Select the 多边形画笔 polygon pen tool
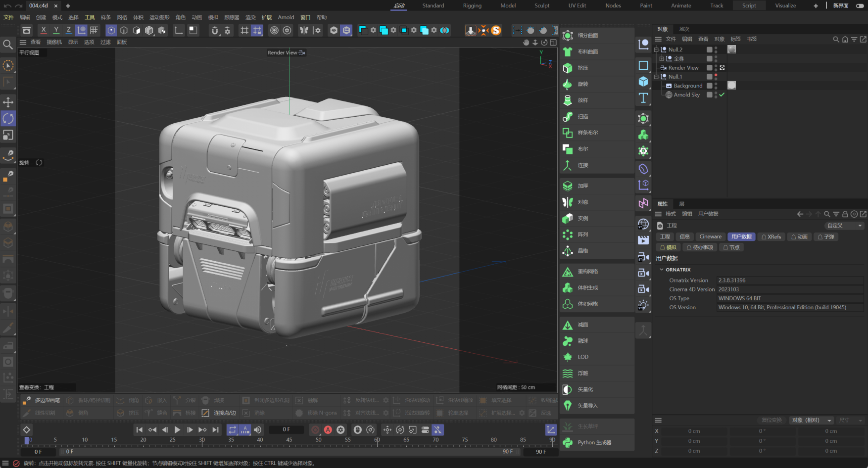The width and height of the screenshot is (868, 468). click(x=42, y=400)
